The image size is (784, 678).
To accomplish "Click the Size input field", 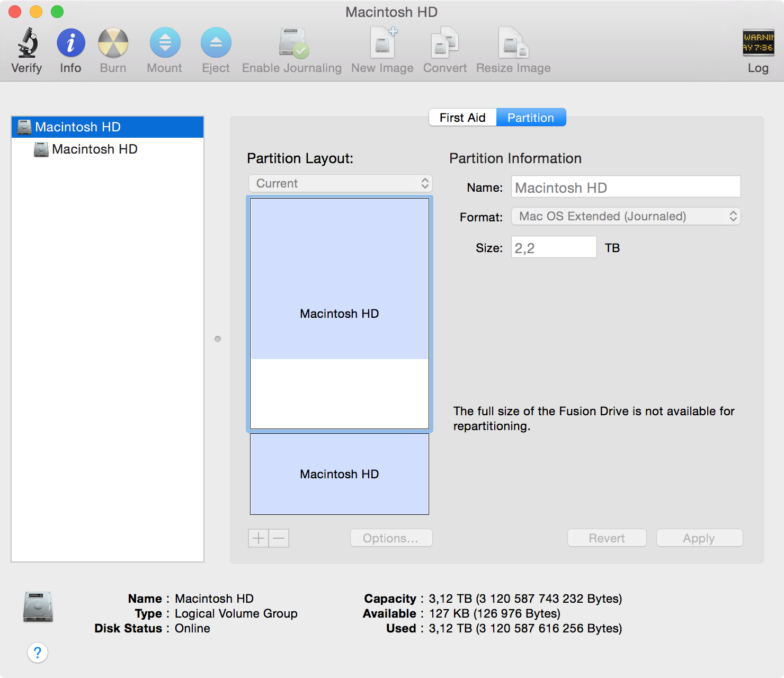I will click(554, 247).
